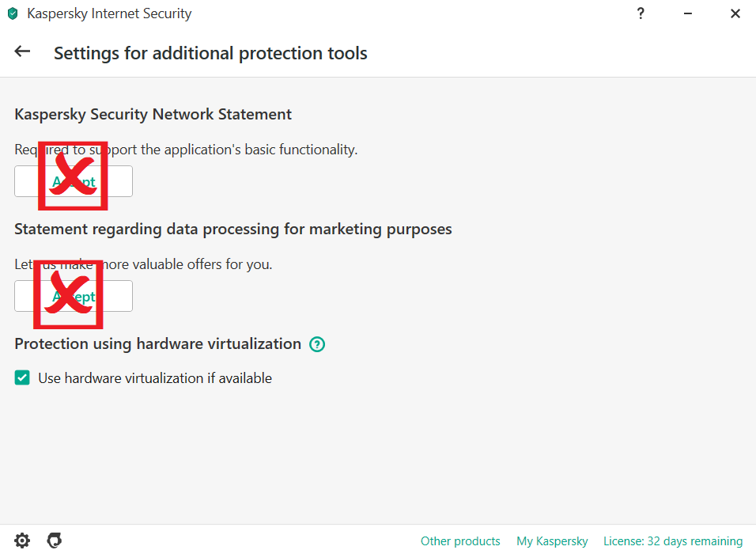Click the title bar question mark help

point(641,13)
